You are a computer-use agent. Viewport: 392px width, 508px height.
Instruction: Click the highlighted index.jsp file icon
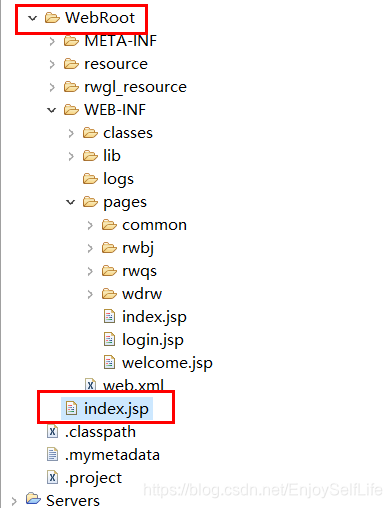71,408
